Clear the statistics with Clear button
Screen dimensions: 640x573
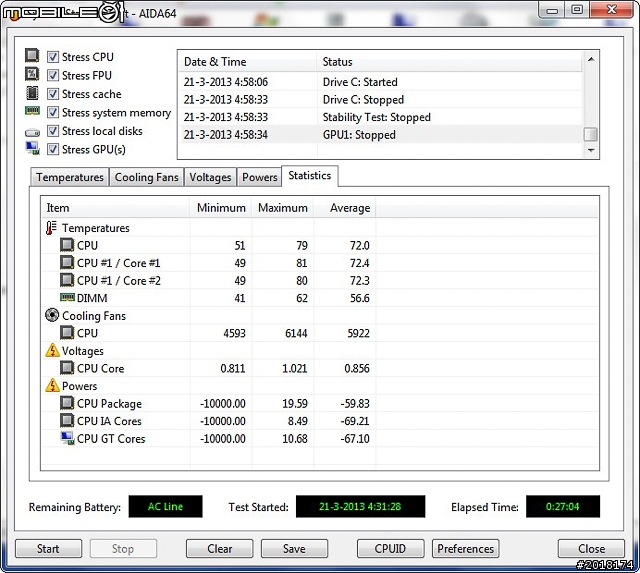220,549
